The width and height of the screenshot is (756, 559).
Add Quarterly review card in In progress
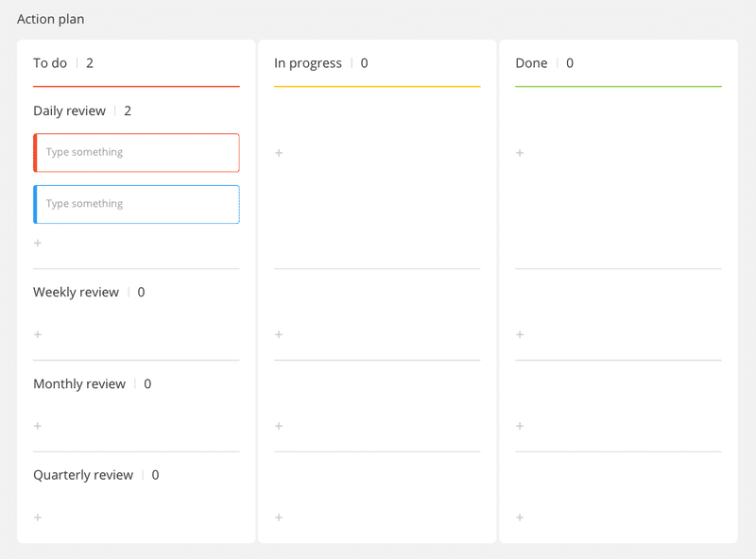coord(279,517)
